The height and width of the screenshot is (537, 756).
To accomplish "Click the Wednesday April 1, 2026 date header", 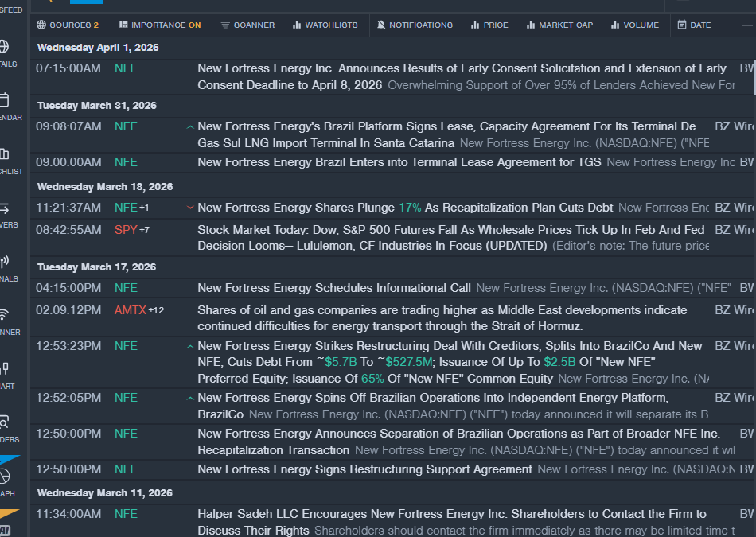I will coord(98,48).
